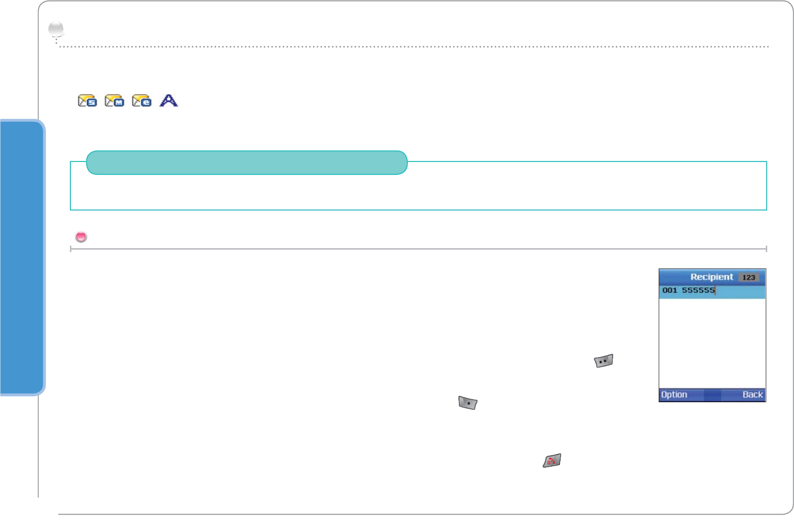The height and width of the screenshot is (532, 794).
Task: Click inside the teal outlined box below the banner
Action: pos(418,192)
